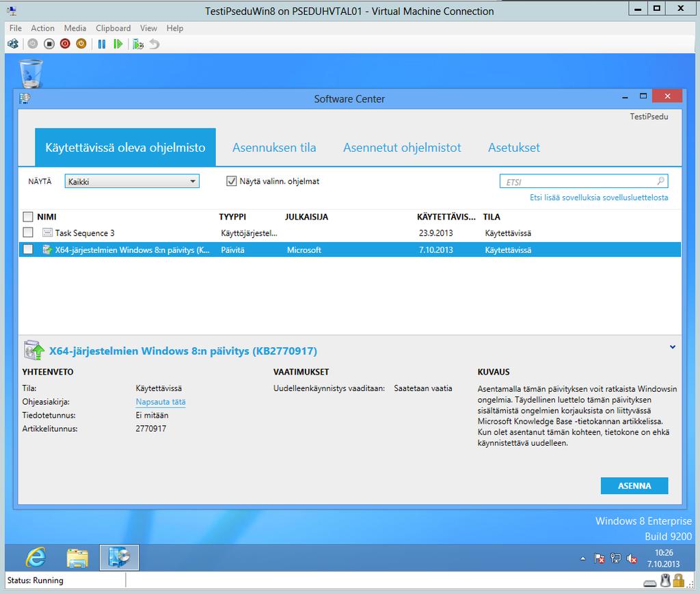Sort by the TYYPPI column header

pyautogui.click(x=232, y=217)
